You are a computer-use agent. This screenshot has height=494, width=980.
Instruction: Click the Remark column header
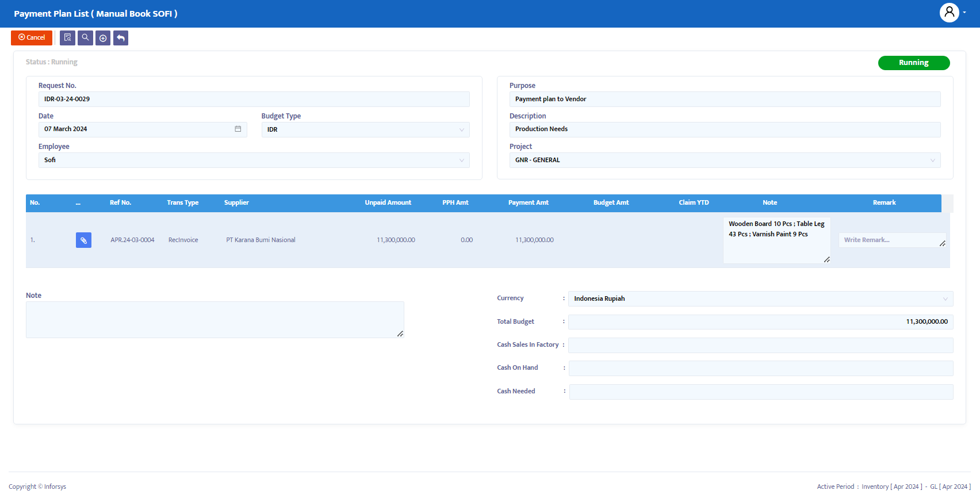coord(884,202)
